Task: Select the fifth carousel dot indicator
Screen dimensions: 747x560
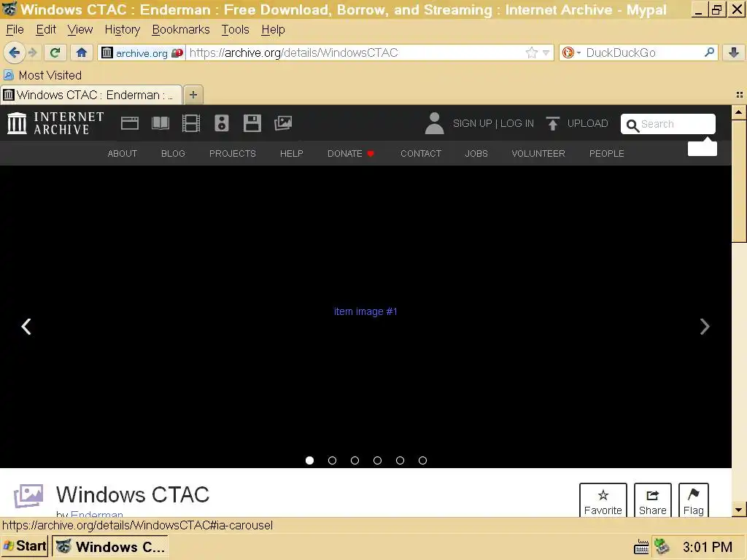Action: click(400, 461)
